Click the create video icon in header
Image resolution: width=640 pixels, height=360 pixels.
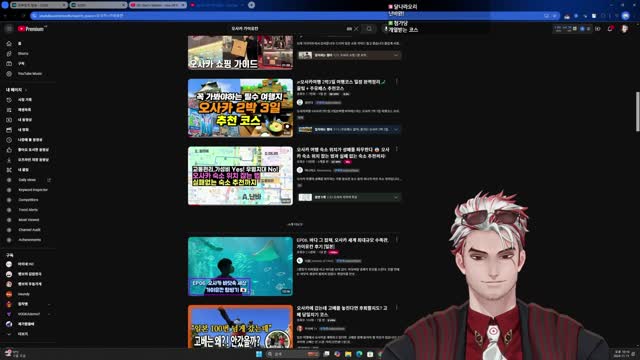598,29
